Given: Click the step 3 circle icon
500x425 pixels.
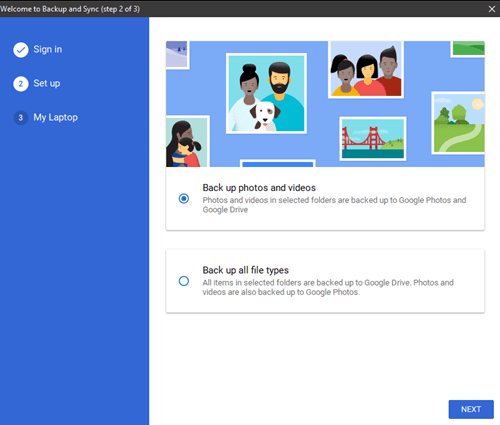Looking at the screenshot, I should tap(21, 118).
